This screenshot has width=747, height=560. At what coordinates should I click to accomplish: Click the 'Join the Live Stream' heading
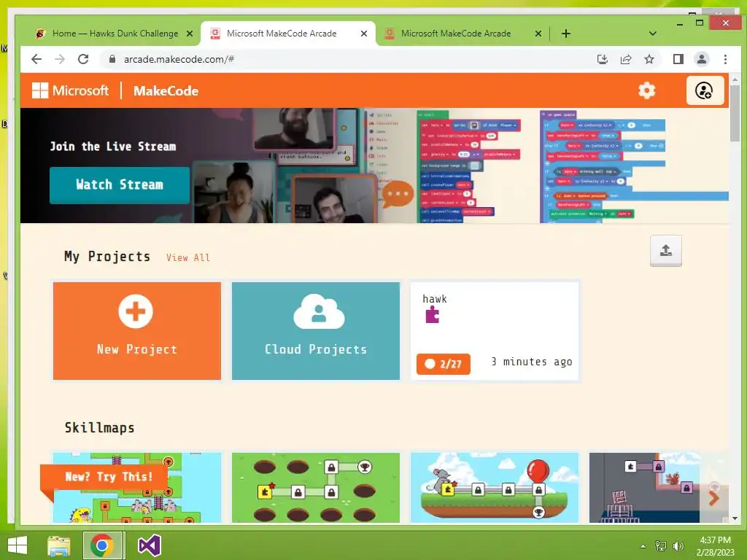pos(113,146)
